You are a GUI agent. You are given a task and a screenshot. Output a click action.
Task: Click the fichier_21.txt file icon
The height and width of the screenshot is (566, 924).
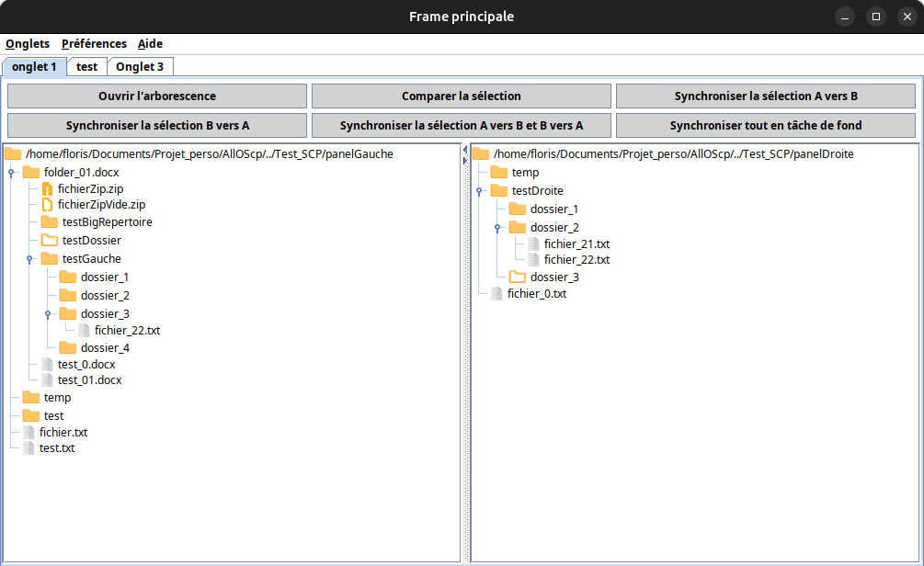pyautogui.click(x=534, y=244)
